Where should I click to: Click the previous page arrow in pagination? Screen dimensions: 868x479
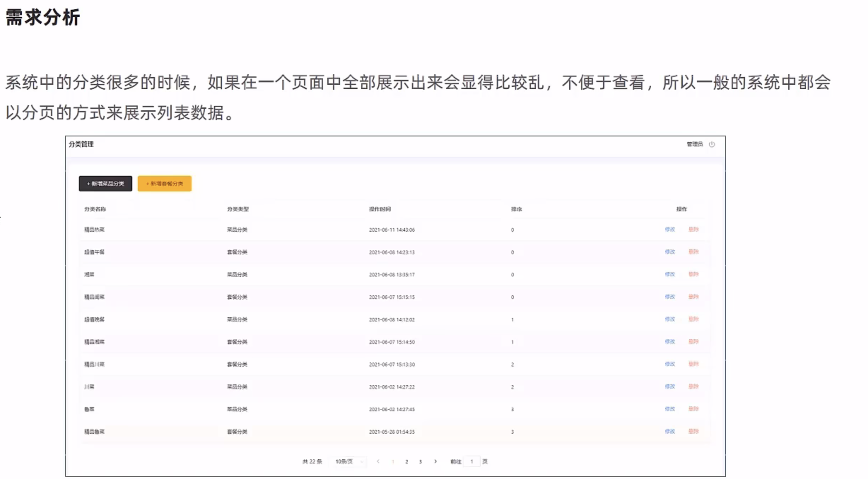[378, 461]
